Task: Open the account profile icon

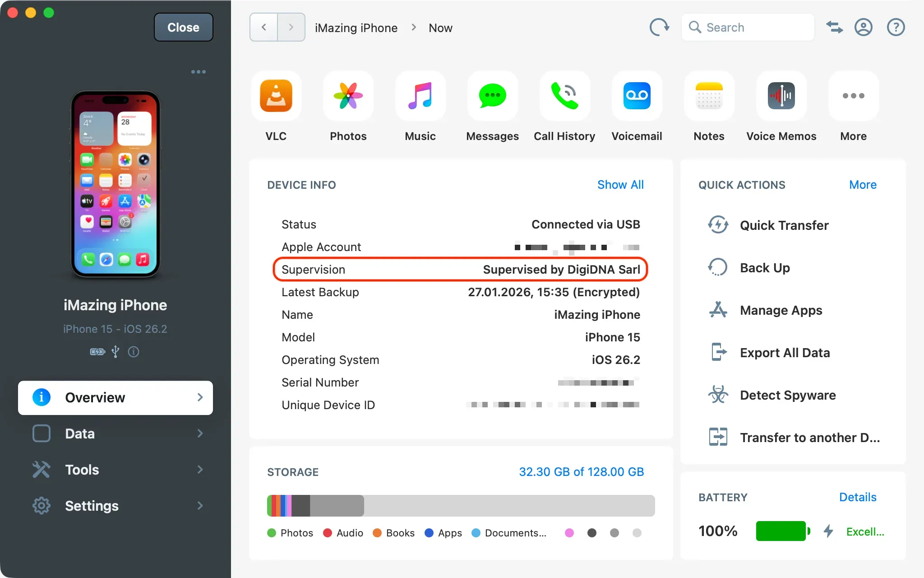Action: (863, 28)
